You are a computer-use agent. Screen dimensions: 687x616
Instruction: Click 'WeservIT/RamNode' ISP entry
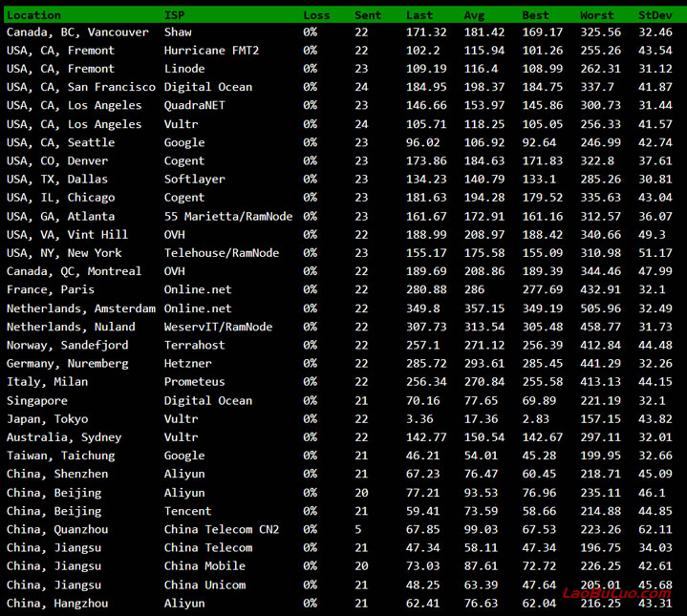coord(218,327)
